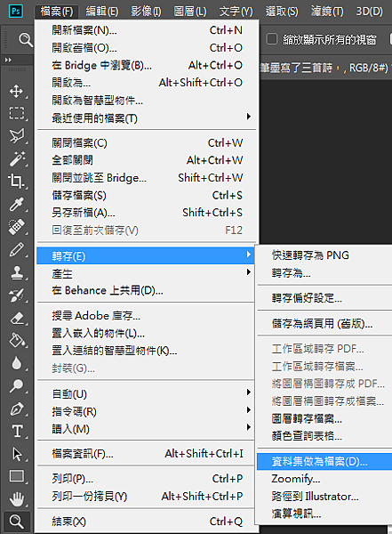Choose 結束(X) to quit
Screen dimensions: 392x534
click(146, 522)
